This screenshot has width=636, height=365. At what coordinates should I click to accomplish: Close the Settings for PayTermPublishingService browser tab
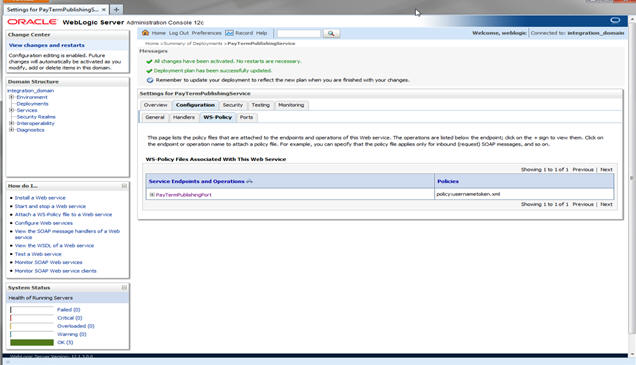pos(104,9)
